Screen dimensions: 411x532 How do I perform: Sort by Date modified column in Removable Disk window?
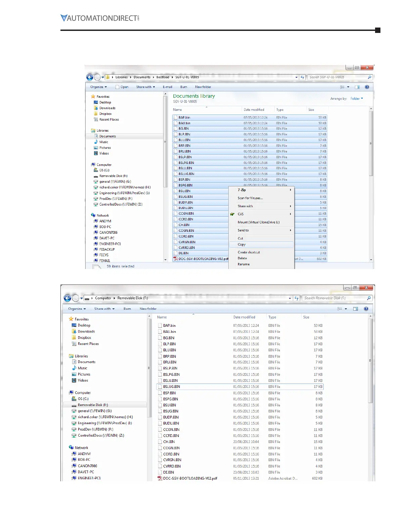coord(244,317)
